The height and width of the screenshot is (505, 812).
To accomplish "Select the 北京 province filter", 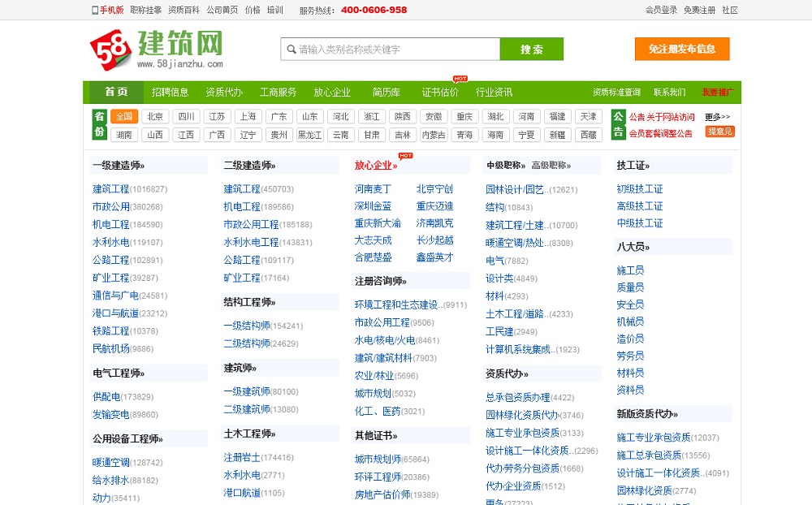I will [155, 117].
